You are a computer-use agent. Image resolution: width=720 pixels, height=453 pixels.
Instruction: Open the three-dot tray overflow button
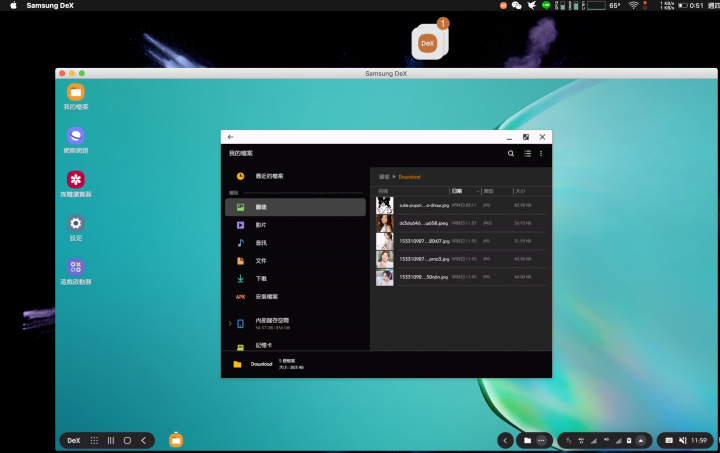(541, 441)
